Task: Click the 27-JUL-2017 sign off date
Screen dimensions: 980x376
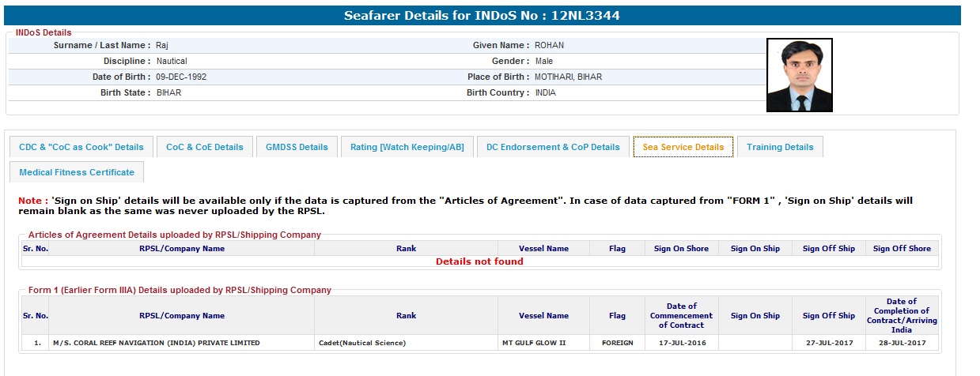Action: pos(828,343)
